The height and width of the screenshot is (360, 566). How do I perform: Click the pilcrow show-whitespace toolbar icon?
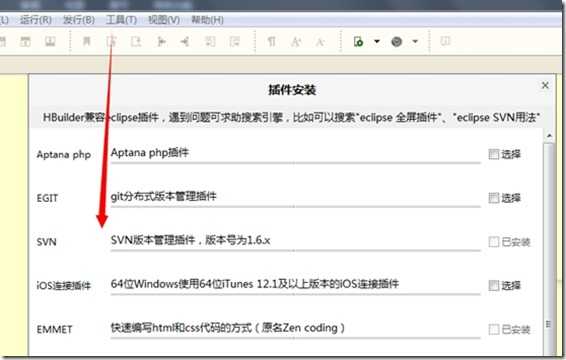pos(271,42)
